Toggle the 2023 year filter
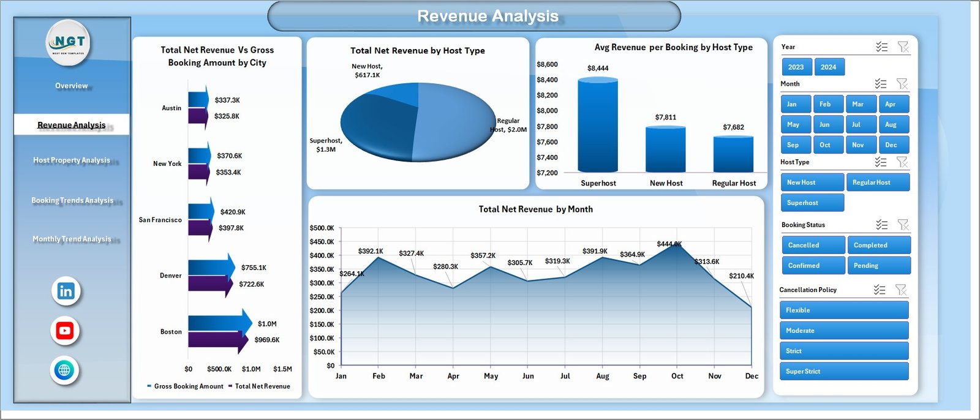This screenshot has height=420, width=980. click(x=796, y=67)
